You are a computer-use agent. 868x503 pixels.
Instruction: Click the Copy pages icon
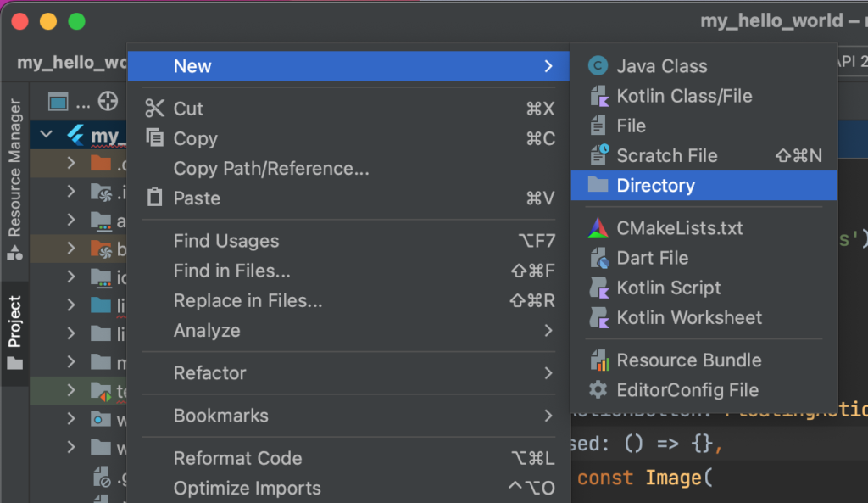point(154,137)
